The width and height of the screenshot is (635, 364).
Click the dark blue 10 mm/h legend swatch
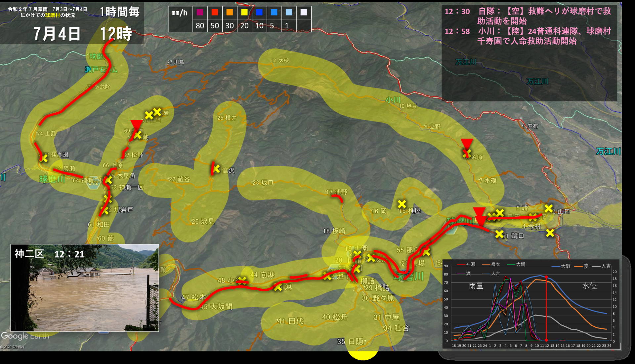tap(259, 13)
